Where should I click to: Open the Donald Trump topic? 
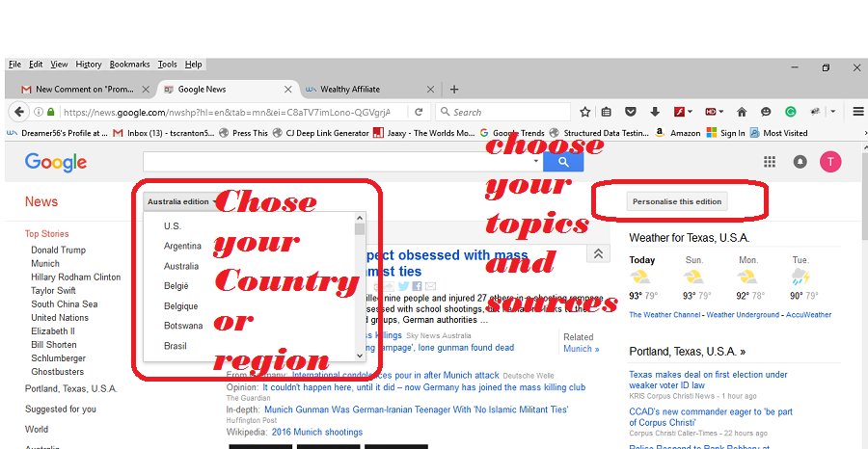click(x=58, y=250)
